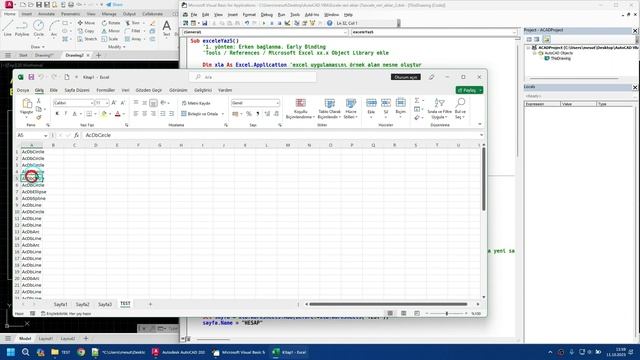This screenshot has height=360, width=640.
Task: Click the Windows Start button
Action: (x=11, y=352)
